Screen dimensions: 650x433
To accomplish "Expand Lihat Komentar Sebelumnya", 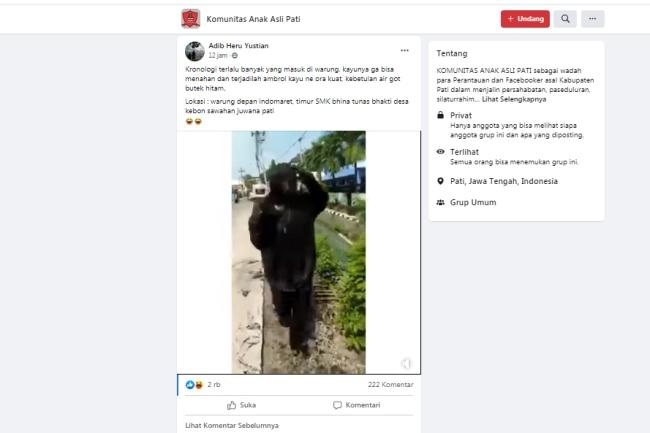I will click(232, 426).
